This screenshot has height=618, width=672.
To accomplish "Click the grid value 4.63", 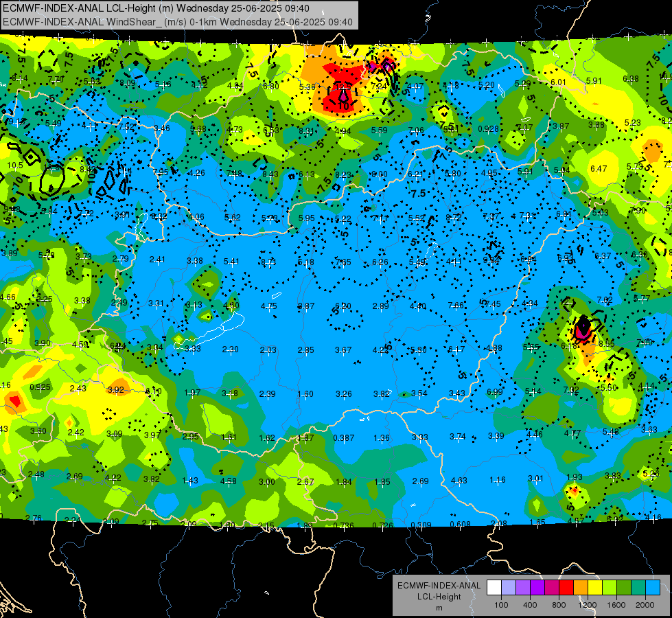I will [459, 481].
